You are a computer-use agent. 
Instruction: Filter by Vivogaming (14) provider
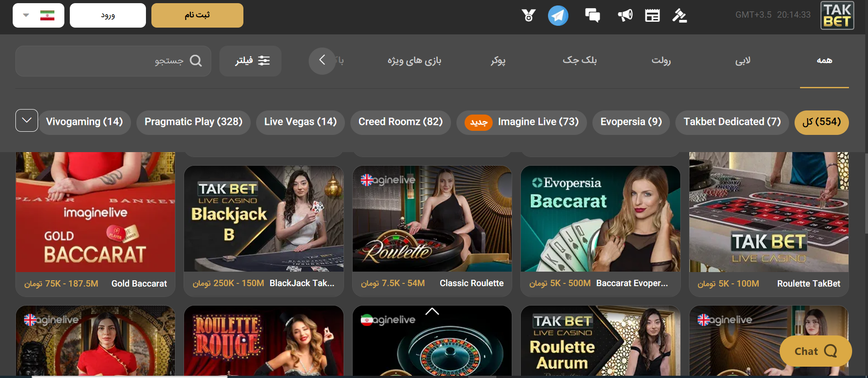click(x=85, y=122)
